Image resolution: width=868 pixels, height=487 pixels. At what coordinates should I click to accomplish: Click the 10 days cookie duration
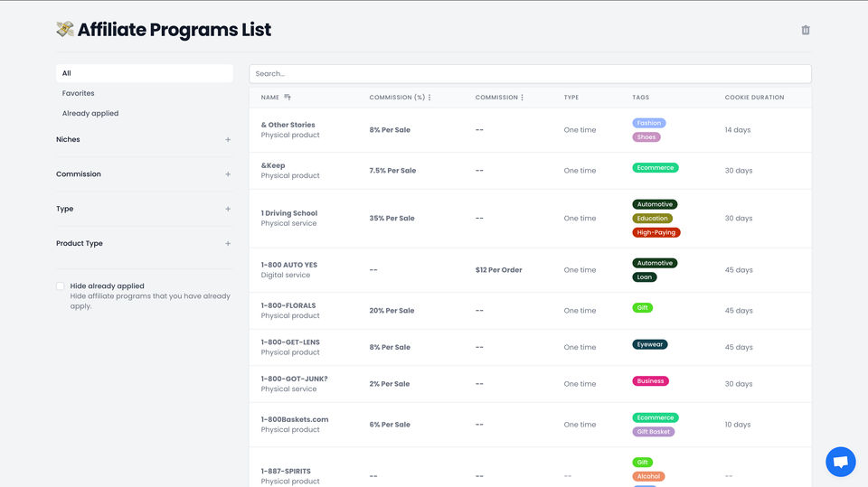pyautogui.click(x=738, y=425)
